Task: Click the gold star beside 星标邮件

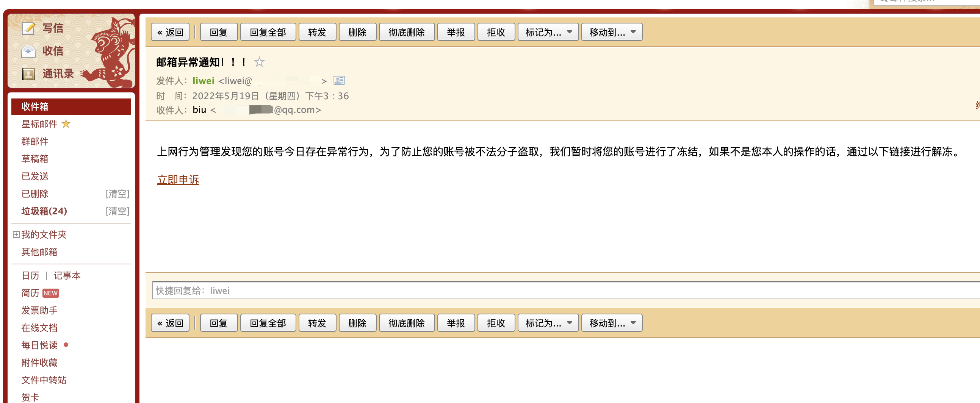Action: point(66,124)
